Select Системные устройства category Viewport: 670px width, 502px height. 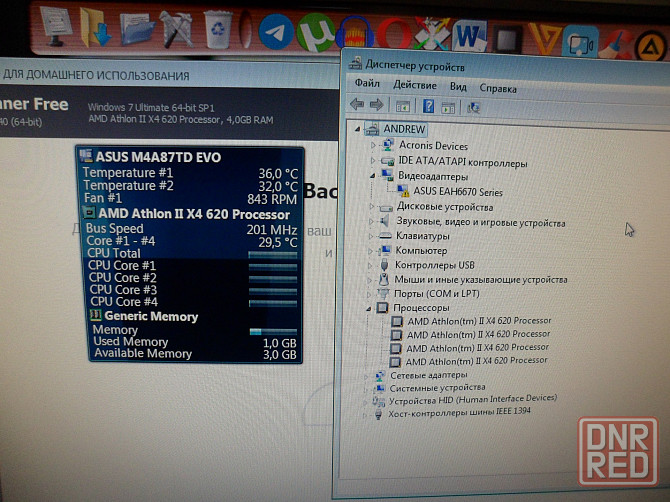[437, 388]
